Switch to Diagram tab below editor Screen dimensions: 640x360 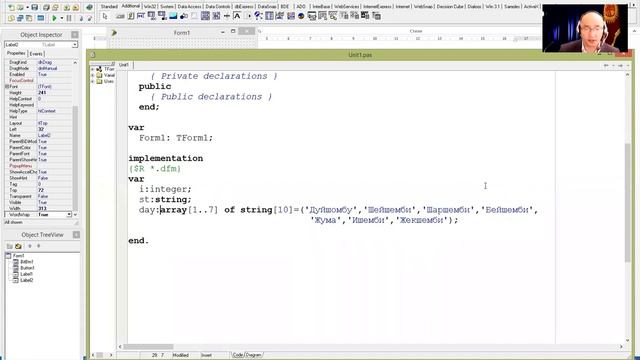[x=253, y=355]
